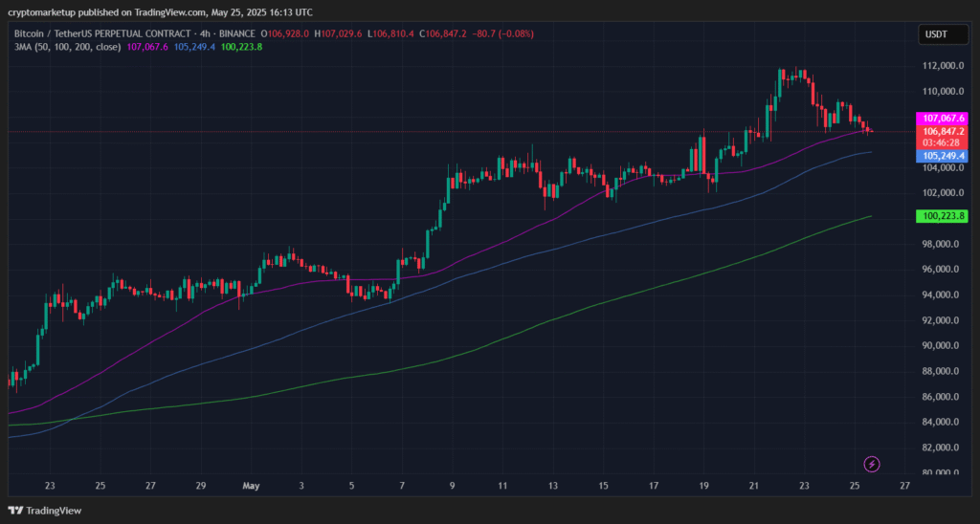
Task: Click the green 100,223.8 price axis label
Action: [942, 216]
